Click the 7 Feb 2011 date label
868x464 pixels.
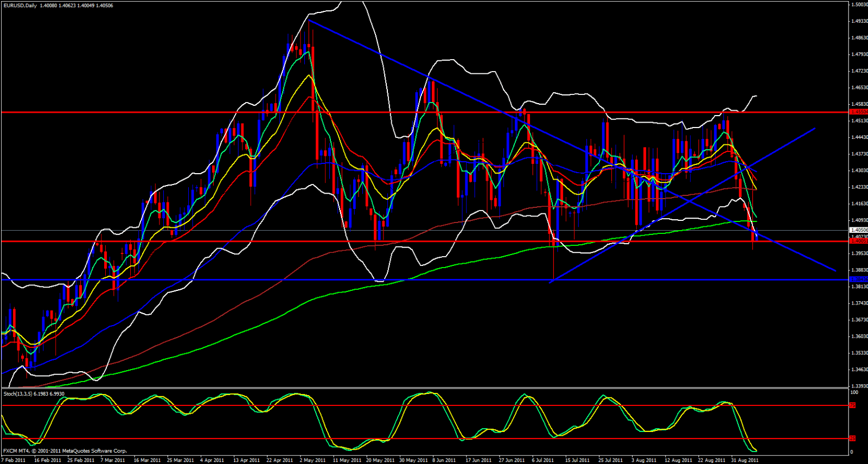coord(14,460)
